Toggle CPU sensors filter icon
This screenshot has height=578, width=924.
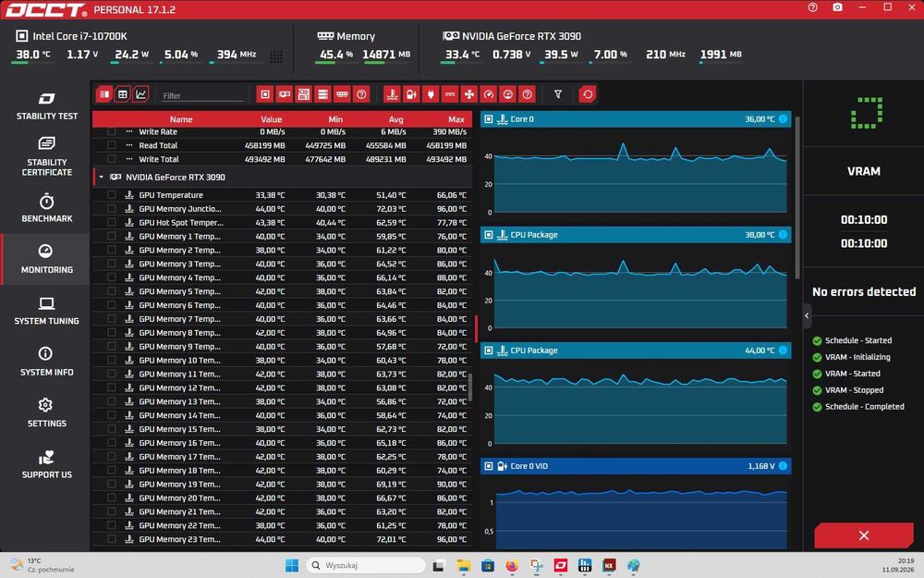tap(265, 94)
